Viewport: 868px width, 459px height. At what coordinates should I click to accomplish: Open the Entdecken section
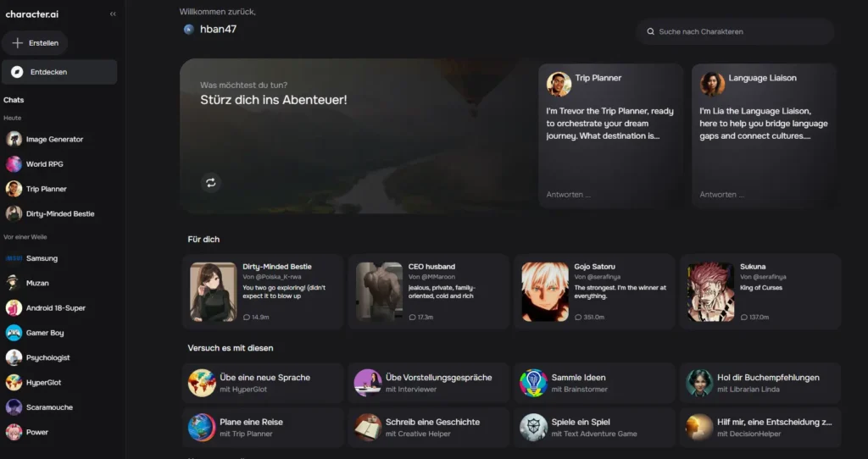[x=59, y=72]
